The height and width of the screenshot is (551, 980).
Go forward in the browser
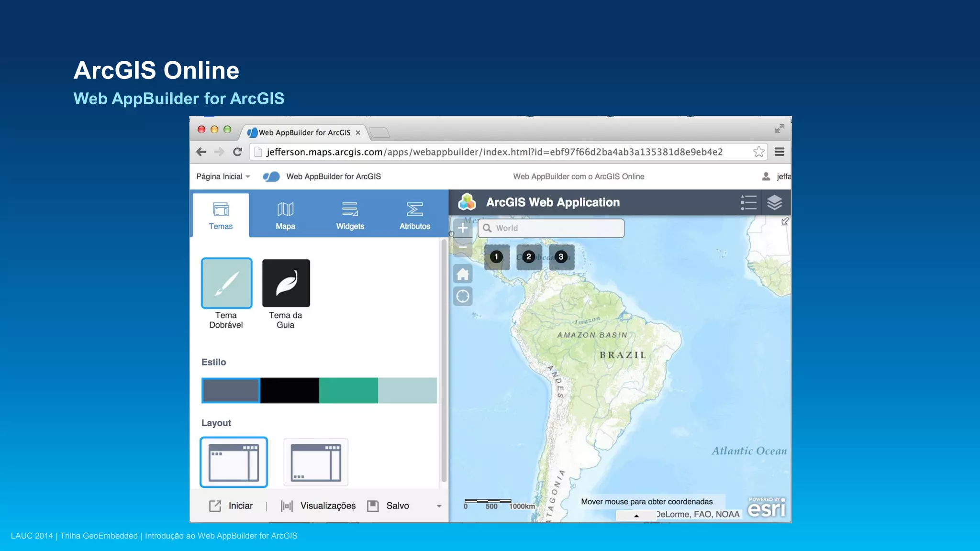(x=219, y=152)
